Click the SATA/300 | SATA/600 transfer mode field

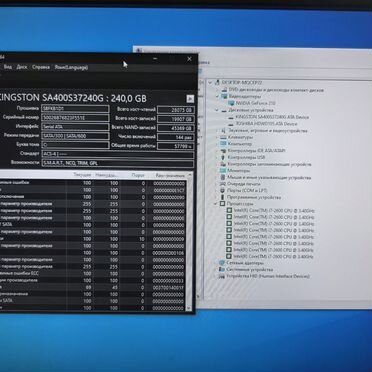point(75,136)
